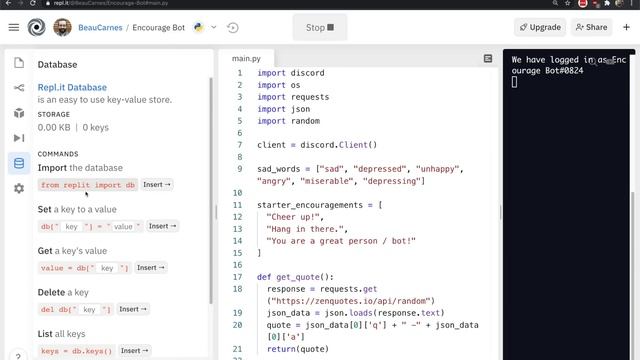Screen dimensions: 640x360
Task: Open the history clock icon
Action: 233,27
